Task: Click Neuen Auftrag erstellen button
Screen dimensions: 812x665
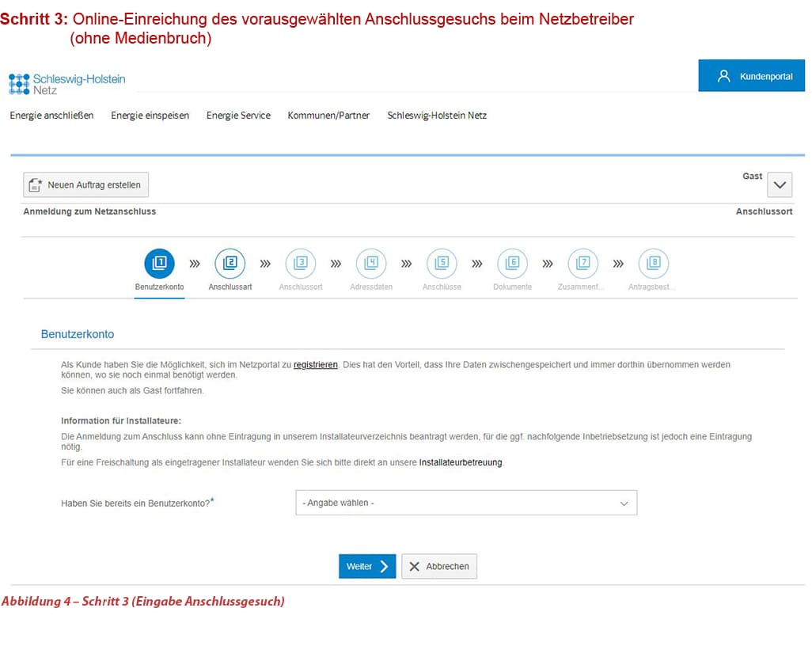Action: click(85, 185)
